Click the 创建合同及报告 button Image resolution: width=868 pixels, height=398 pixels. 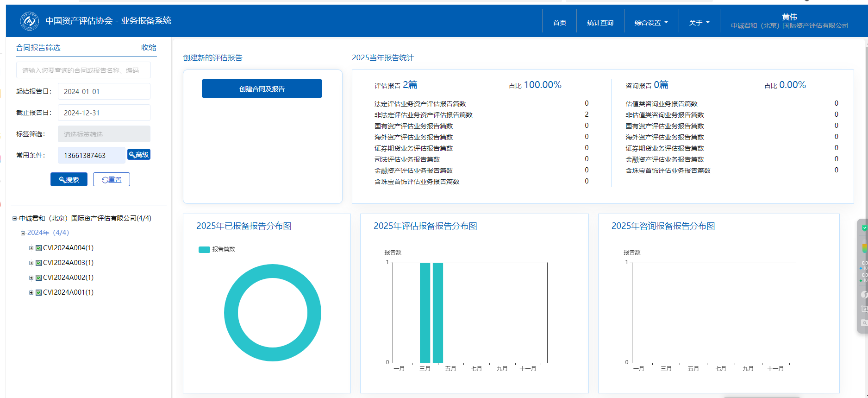coord(262,88)
